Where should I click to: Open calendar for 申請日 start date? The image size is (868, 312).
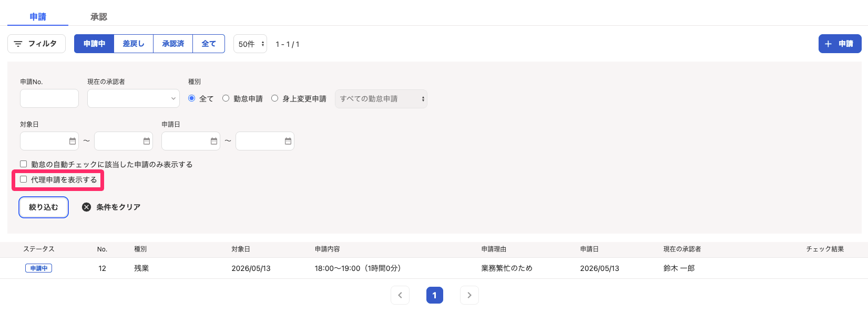(x=214, y=141)
